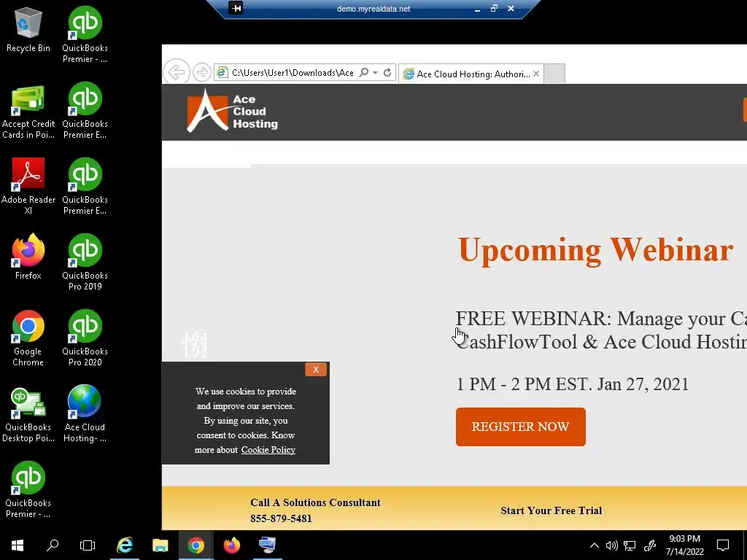
Task: Open network status in system tray
Action: click(630, 545)
